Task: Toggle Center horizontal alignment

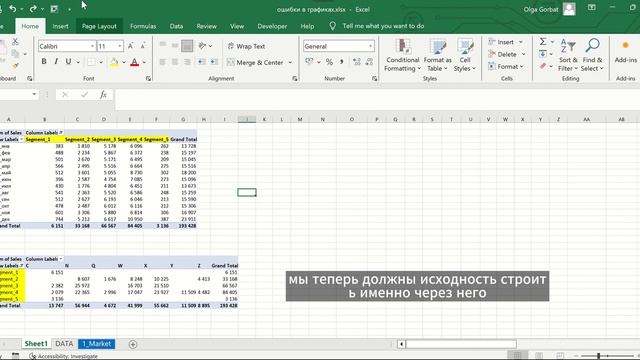Action: [x=175, y=62]
